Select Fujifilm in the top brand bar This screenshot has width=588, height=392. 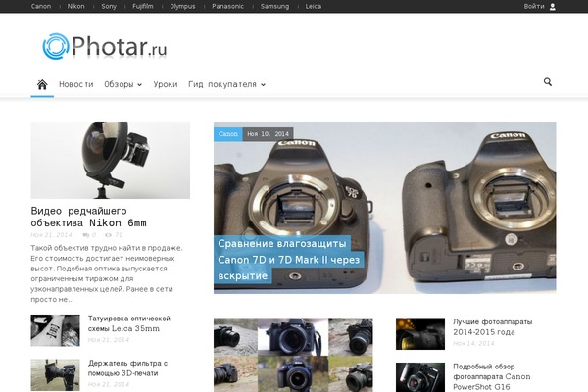coord(142,7)
